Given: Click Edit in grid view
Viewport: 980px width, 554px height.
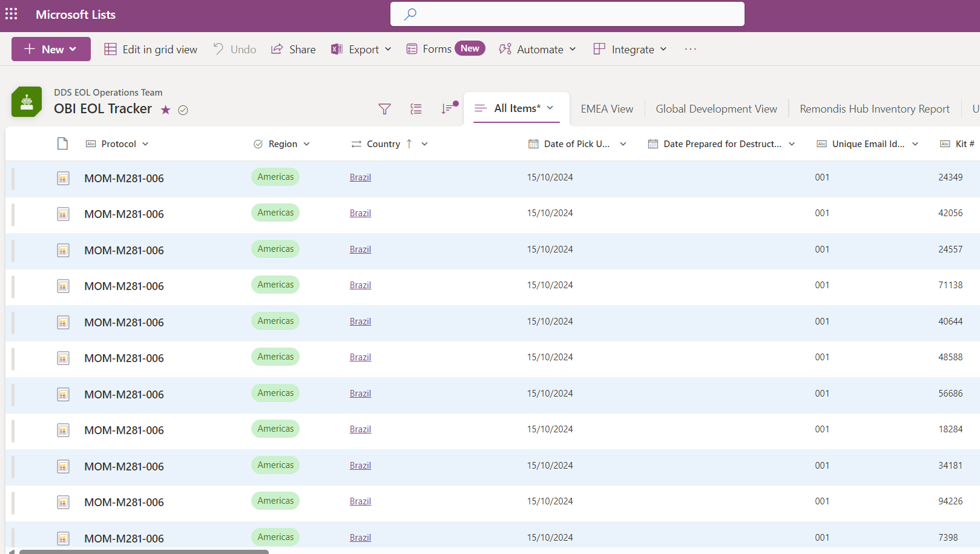Looking at the screenshot, I should [151, 49].
